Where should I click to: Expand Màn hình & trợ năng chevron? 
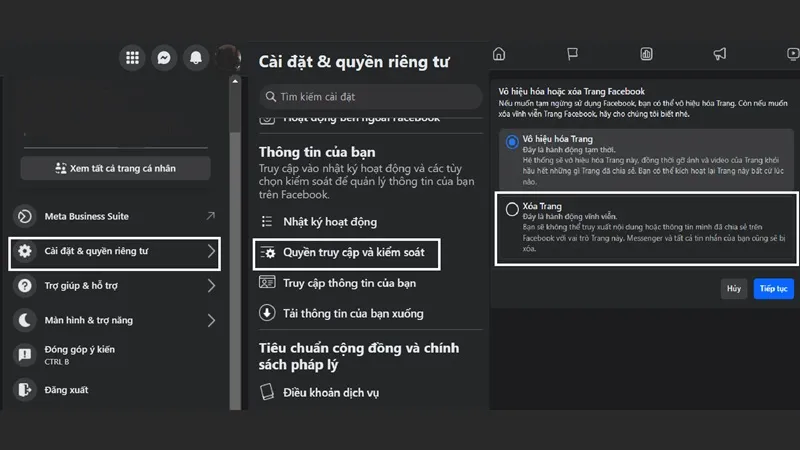point(211,320)
